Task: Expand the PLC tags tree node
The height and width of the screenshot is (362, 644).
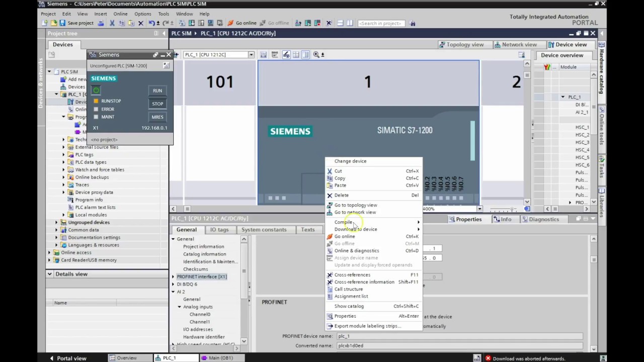Action: [x=64, y=155]
